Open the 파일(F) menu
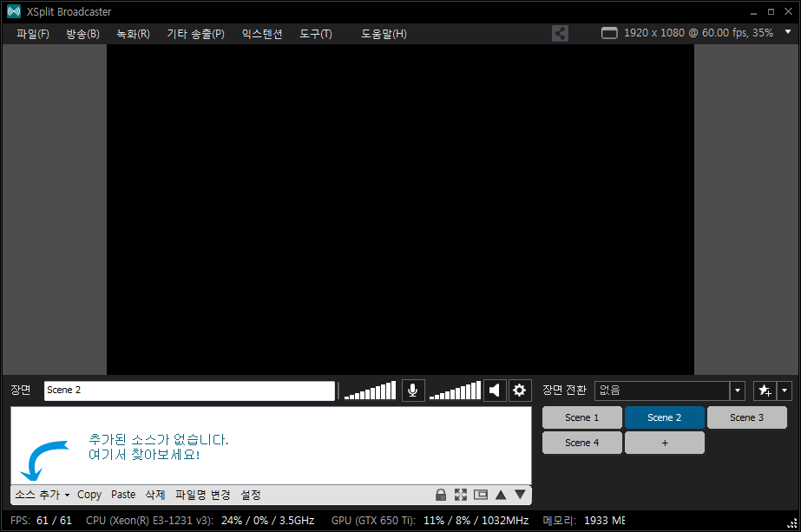The width and height of the screenshot is (801, 532). 33,34
